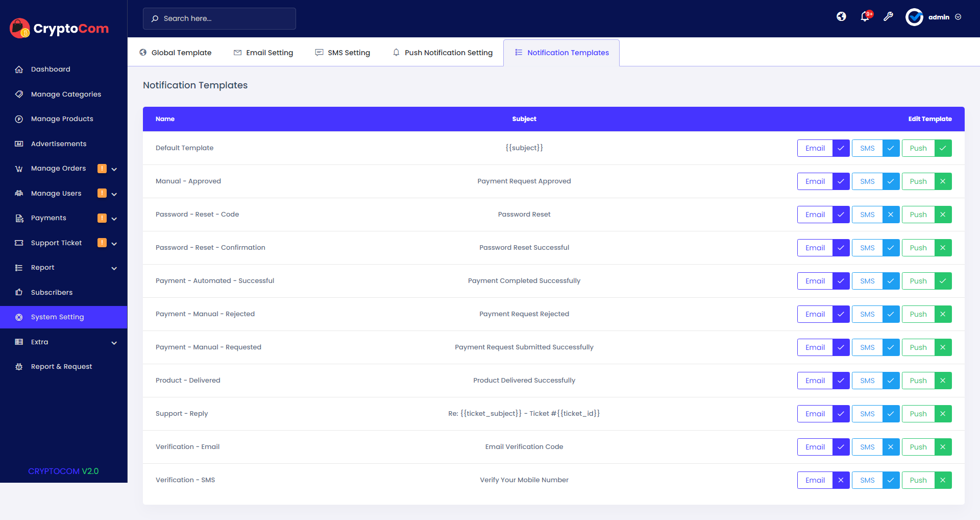Edit Push template for Verification - SMS
980x520 pixels.
(918, 480)
